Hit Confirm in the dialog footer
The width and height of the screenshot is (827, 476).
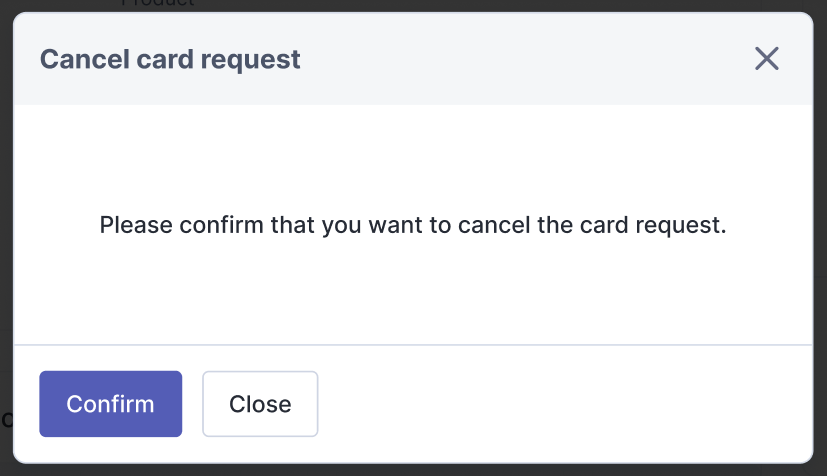[110, 404]
